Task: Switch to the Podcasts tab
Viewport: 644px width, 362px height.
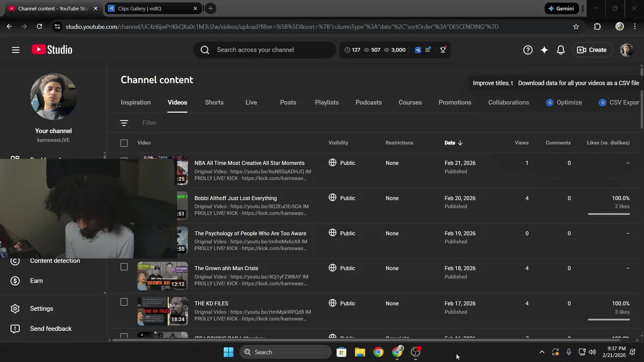Action: [369, 103]
